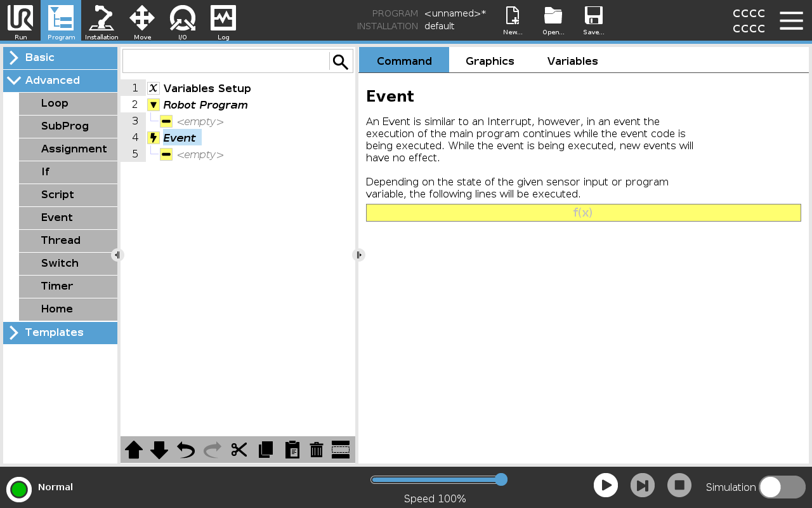Click the Suppress line toggle icon

(341, 450)
